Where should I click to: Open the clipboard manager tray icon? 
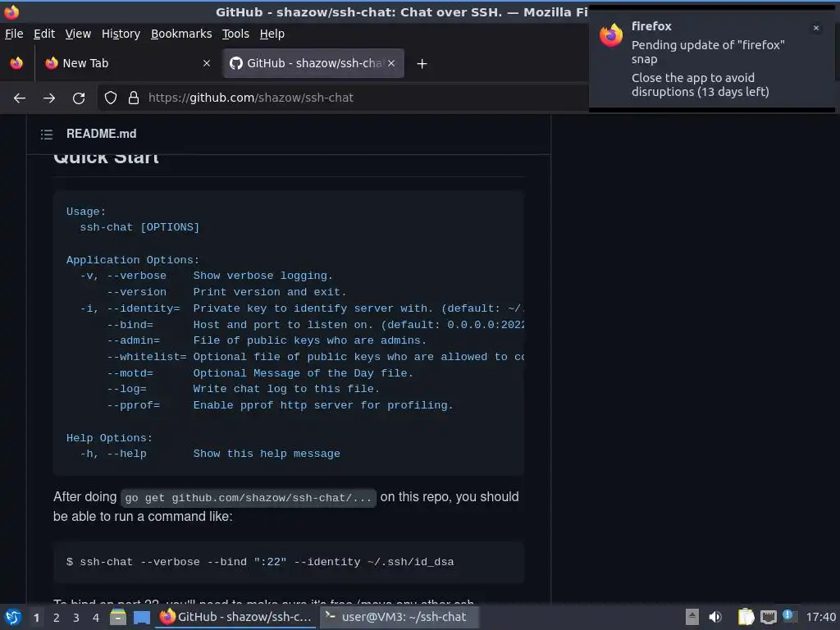(x=746, y=617)
